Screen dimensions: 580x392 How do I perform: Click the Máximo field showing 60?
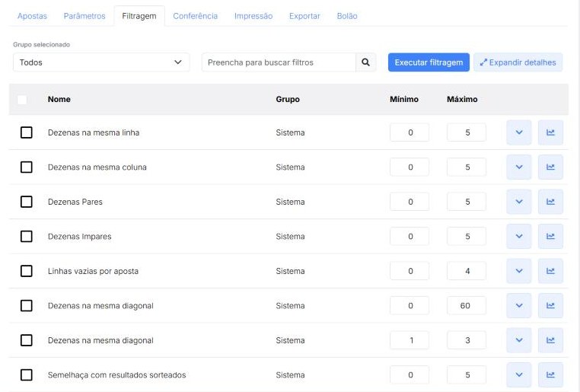coord(467,305)
